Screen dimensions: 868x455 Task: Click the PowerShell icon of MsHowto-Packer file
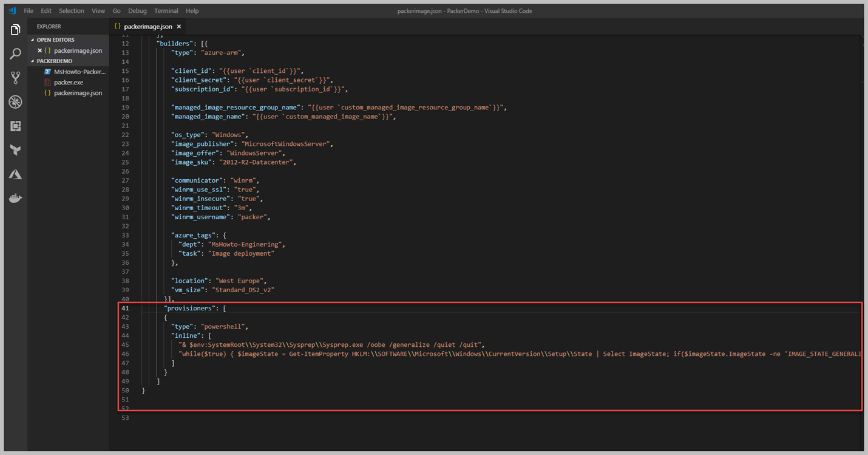coord(47,72)
